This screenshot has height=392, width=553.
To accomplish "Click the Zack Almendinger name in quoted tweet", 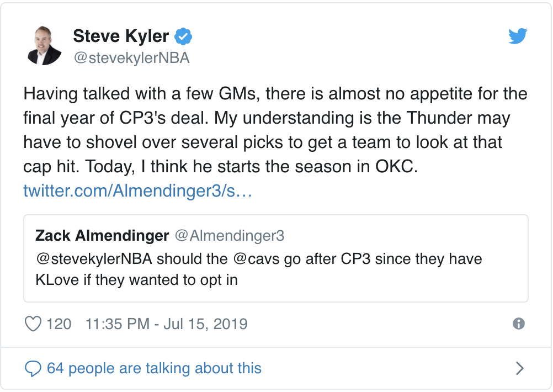I will pyautogui.click(x=102, y=236).
